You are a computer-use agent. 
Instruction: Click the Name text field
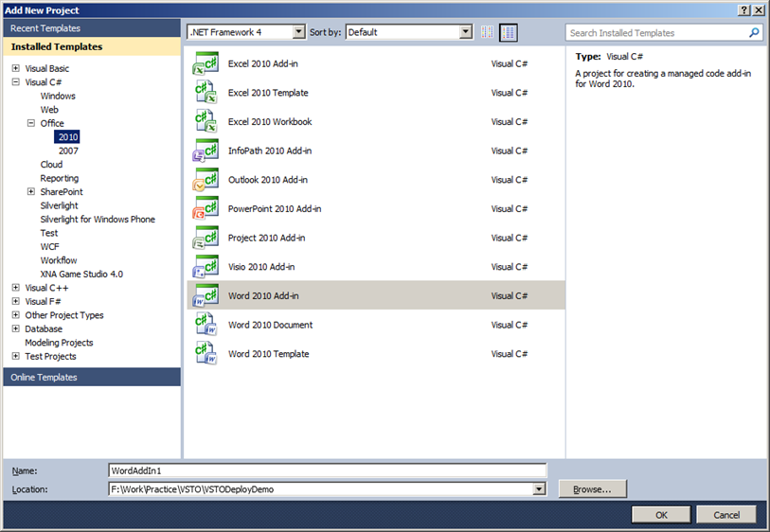pos(327,470)
